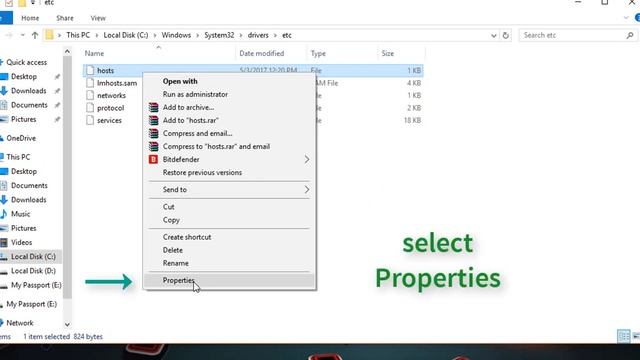Navigate to Local Disk (C:) in breadcrumb
640x360 pixels.
click(x=126, y=35)
